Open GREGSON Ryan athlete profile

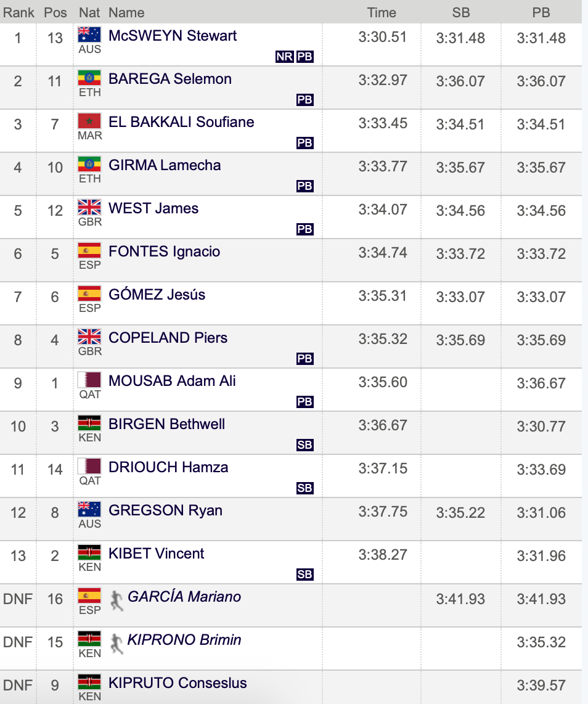pyautogui.click(x=166, y=510)
